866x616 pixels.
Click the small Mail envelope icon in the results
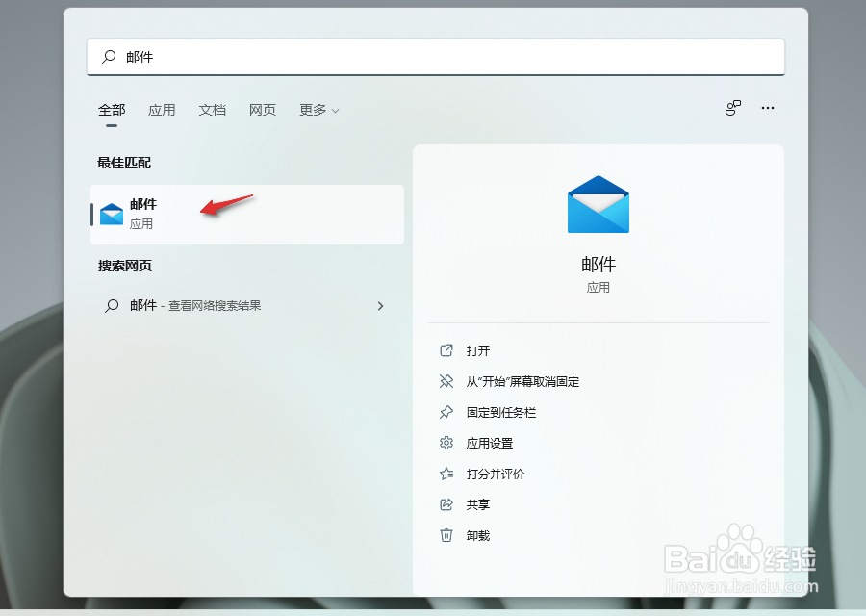(112, 215)
